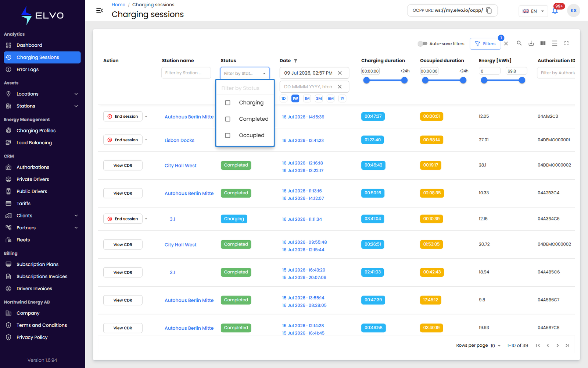Open the Lisbon Docks station link
Image resolution: width=588 pixels, height=368 pixels.
click(x=179, y=140)
